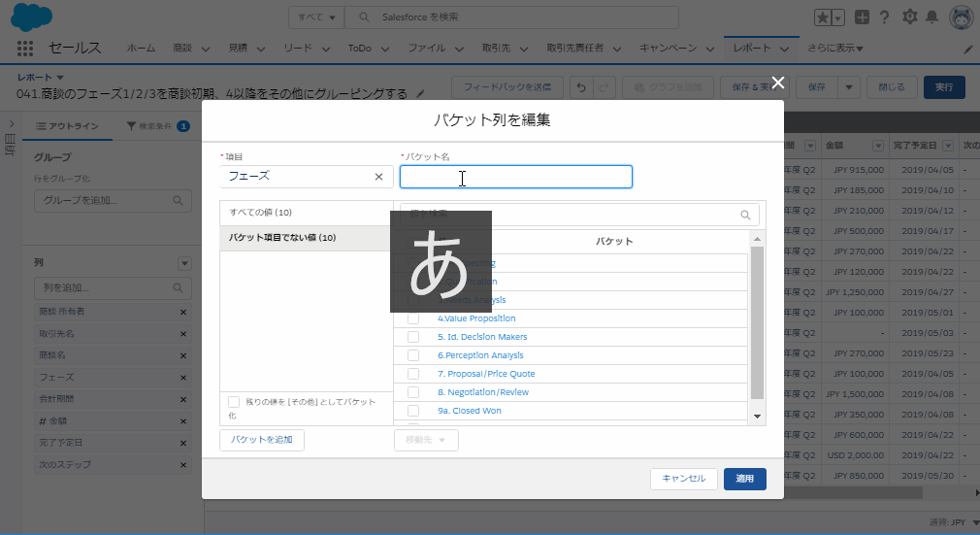
Task: Remove the 商談名 column
Action: pos(183,356)
